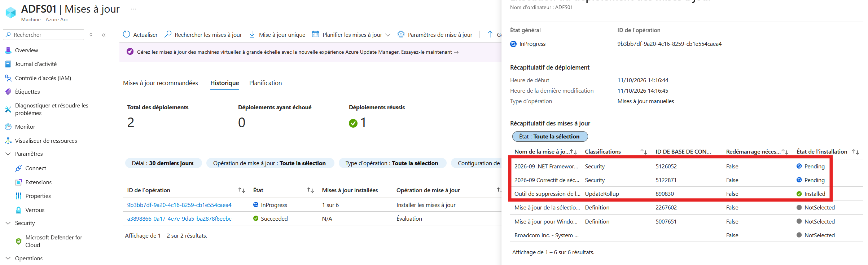Open Planifier les mises à jour dropdown arrow
The image size is (868, 265).
click(x=388, y=35)
